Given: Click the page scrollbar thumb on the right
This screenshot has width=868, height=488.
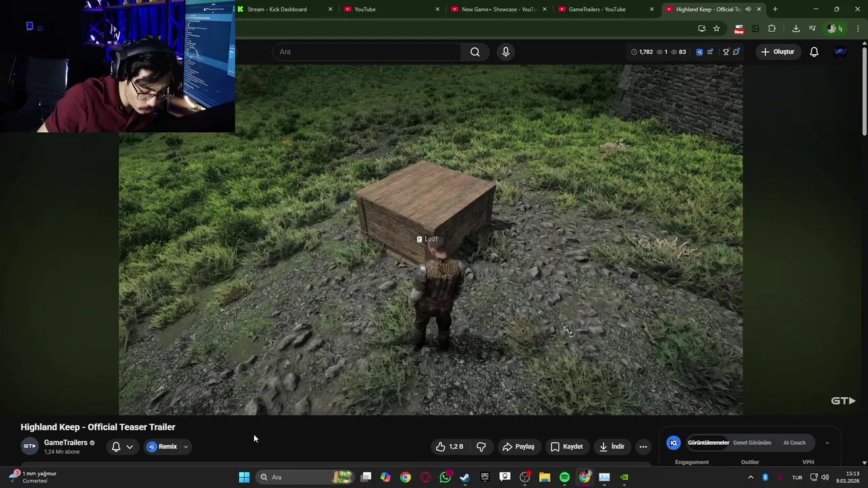Looking at the screenshot, I should click(x=865, y=90).
